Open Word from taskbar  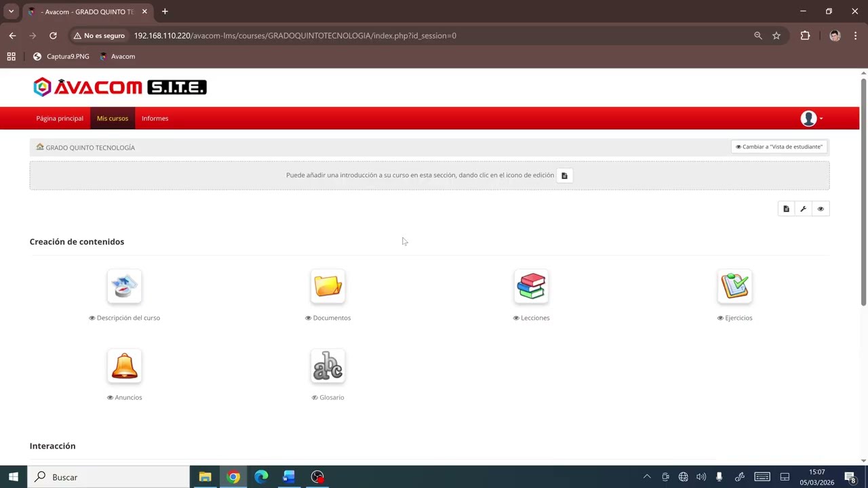(x=289, y=477)
